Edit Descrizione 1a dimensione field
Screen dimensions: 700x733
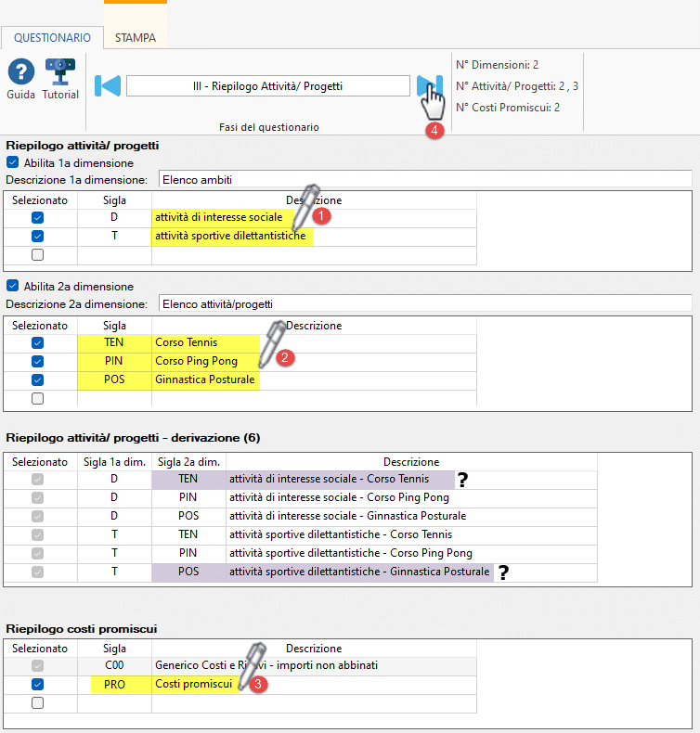(x=425, y=179)
